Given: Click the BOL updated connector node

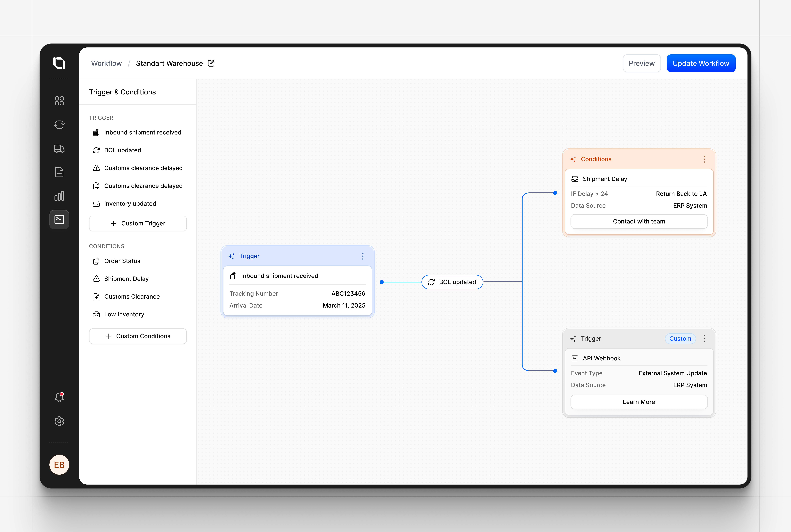Looking at the screenshot, I should [452, 282].
